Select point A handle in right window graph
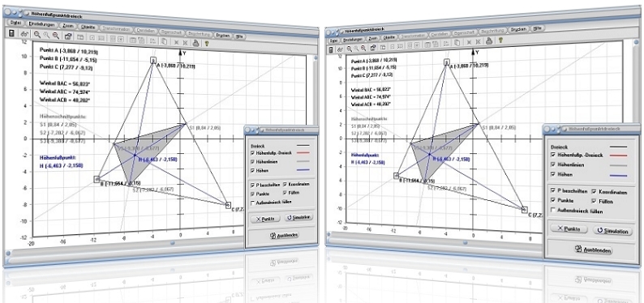Viewport: 644px width, 303px height. pos(447,62)
